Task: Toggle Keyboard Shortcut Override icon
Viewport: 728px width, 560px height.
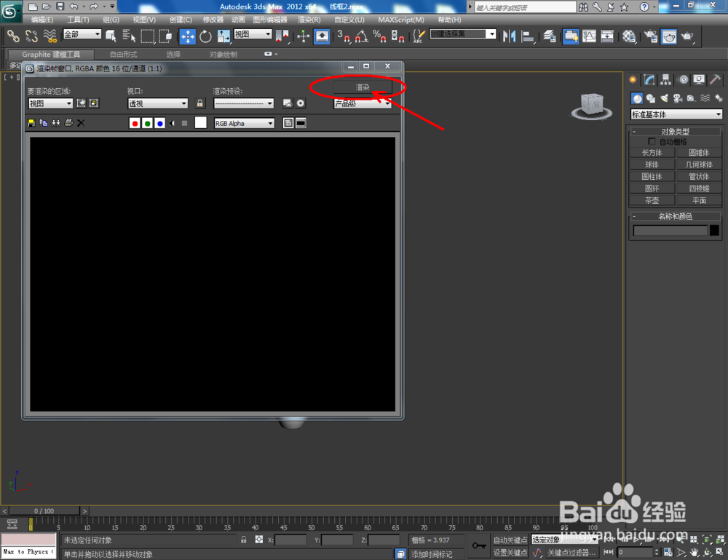Action: (322, 36)
